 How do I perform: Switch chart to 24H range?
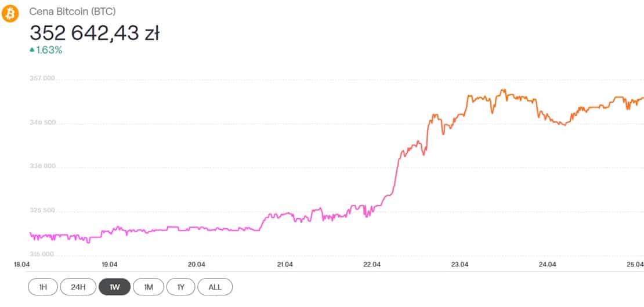coord(78,287)
